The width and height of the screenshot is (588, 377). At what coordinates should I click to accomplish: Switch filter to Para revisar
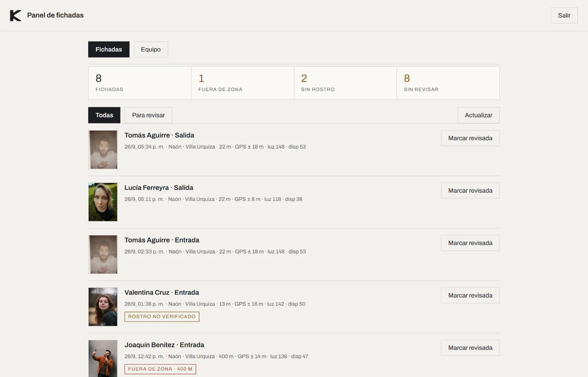148,115
